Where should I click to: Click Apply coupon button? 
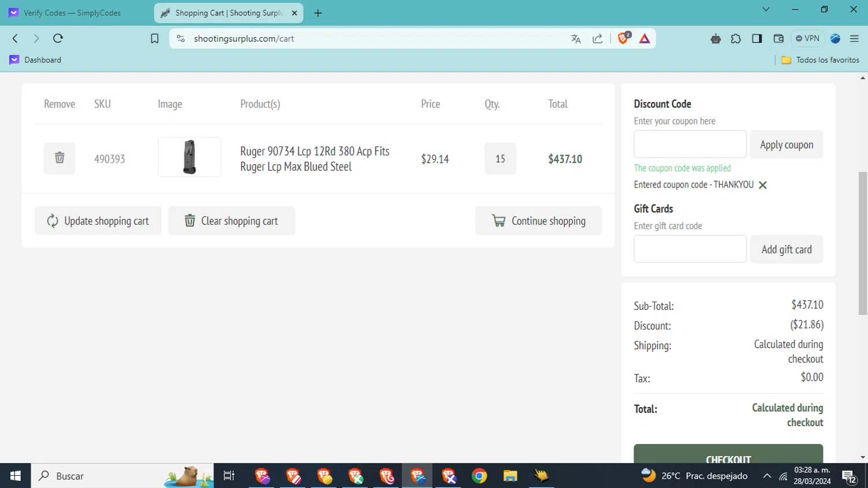pos(786,145)
